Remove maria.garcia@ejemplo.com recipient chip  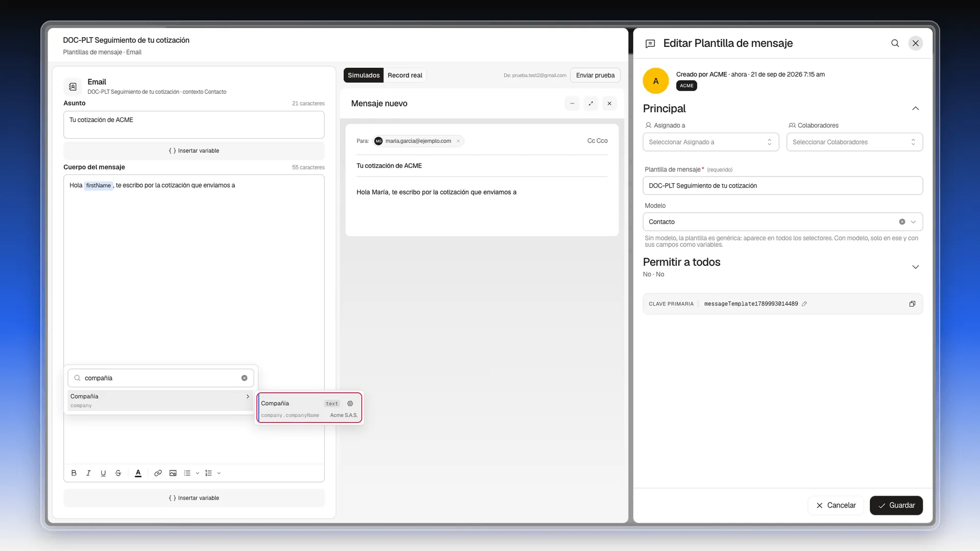pos(458,141)
